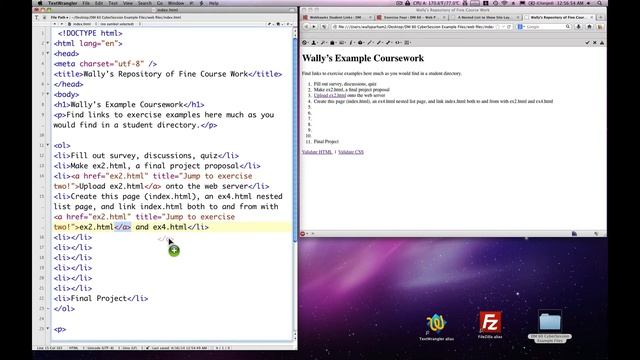Follow the 'Upload ex2.html' link in page
640x360 pixels.
(330, 95)
